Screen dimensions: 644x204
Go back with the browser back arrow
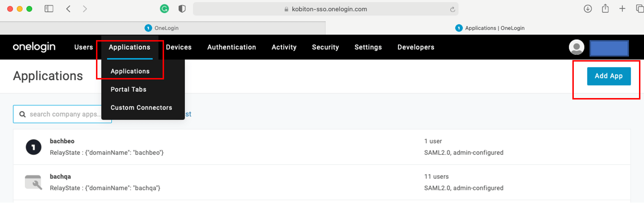pos(68,9)
